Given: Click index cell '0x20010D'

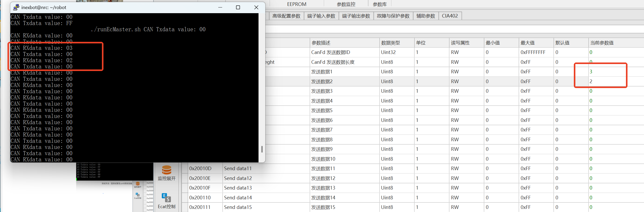Looking at the screenshot, I should click(x=205, y=168).
